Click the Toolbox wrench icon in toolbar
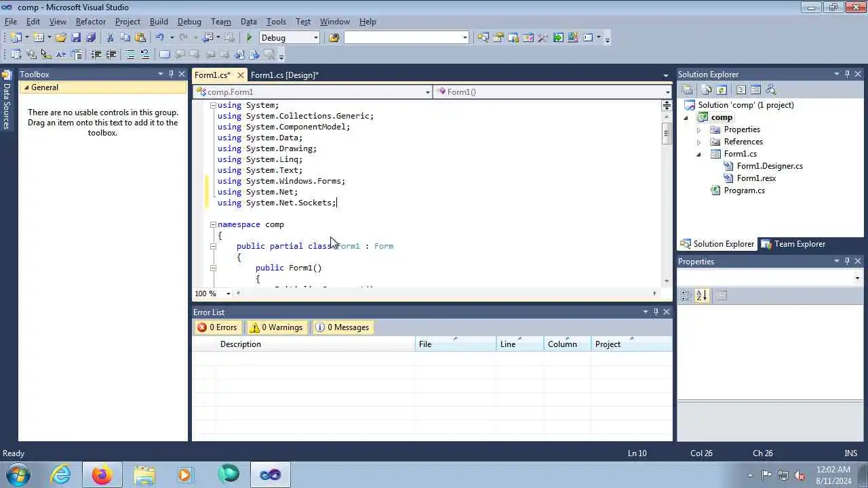This screenshot has width=868, height=488. click(542, 38)
